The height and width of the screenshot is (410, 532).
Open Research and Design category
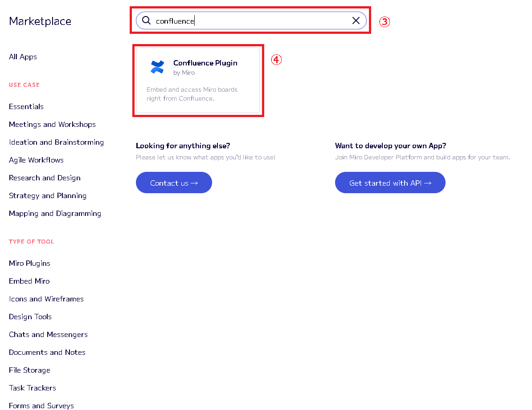[x=45, y=178]
